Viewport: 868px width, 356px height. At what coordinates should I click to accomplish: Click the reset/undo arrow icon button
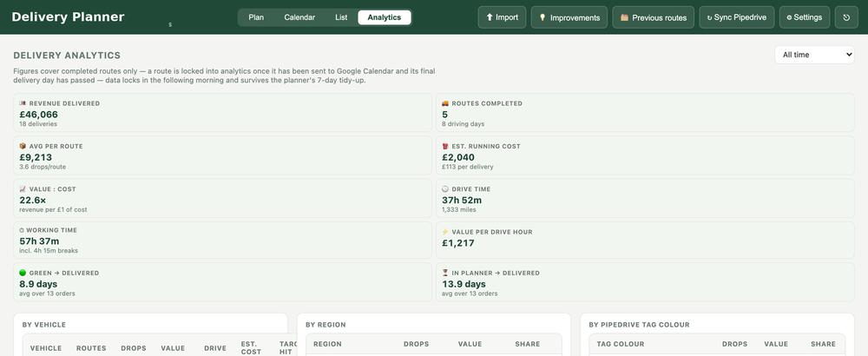[845, 17]
